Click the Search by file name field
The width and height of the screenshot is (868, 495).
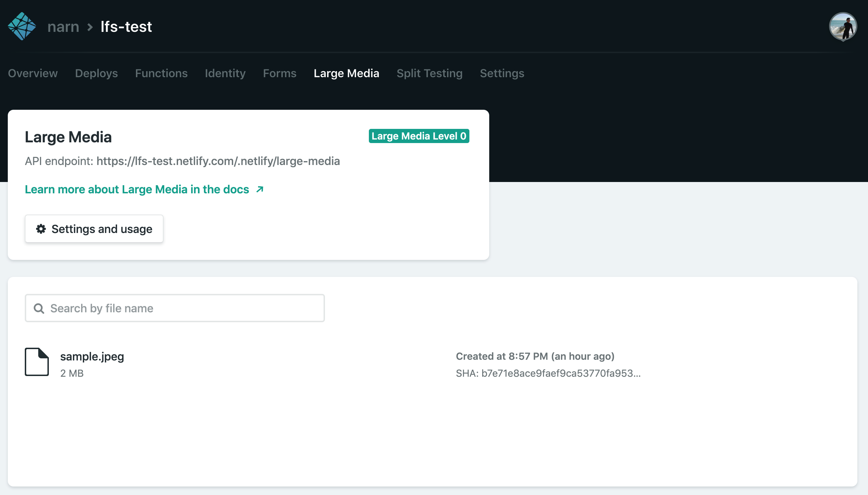click(x=175, y=308)
